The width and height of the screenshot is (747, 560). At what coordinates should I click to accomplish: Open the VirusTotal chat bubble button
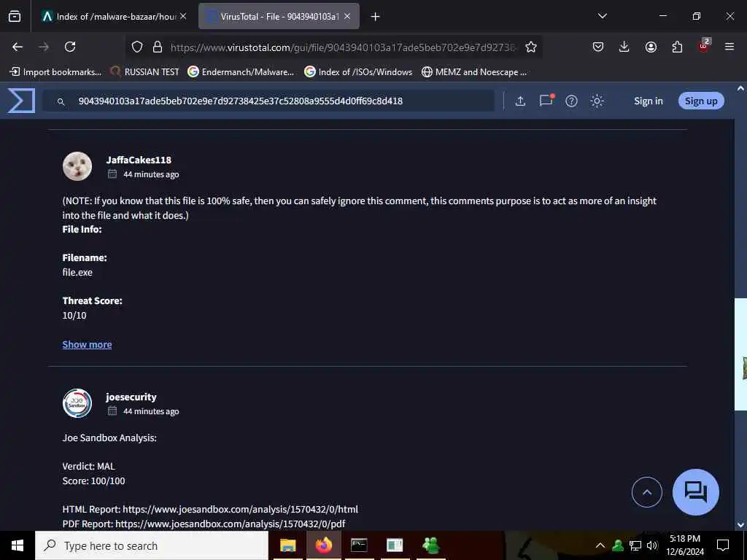[x=695, y=492]
